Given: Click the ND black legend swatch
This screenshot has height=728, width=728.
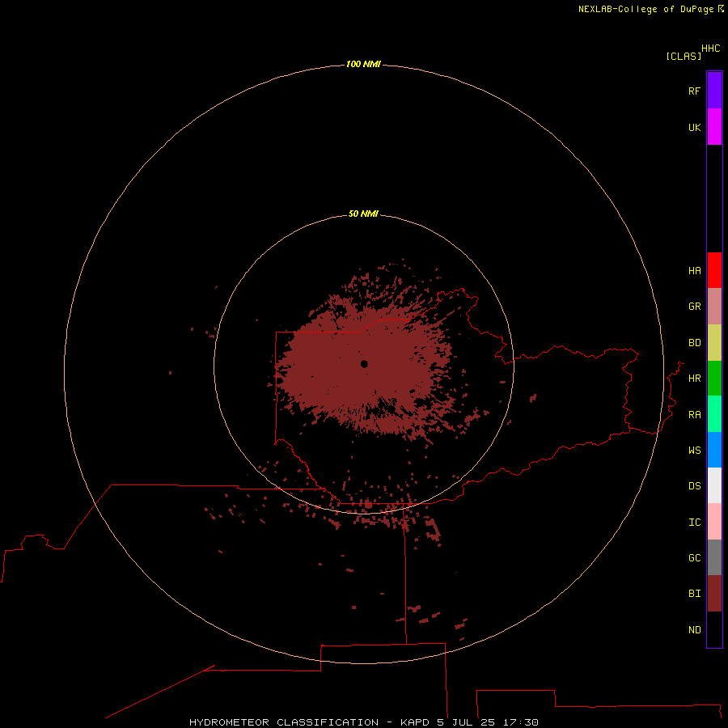Looking at the screenshot, I should tap(714, 629).
